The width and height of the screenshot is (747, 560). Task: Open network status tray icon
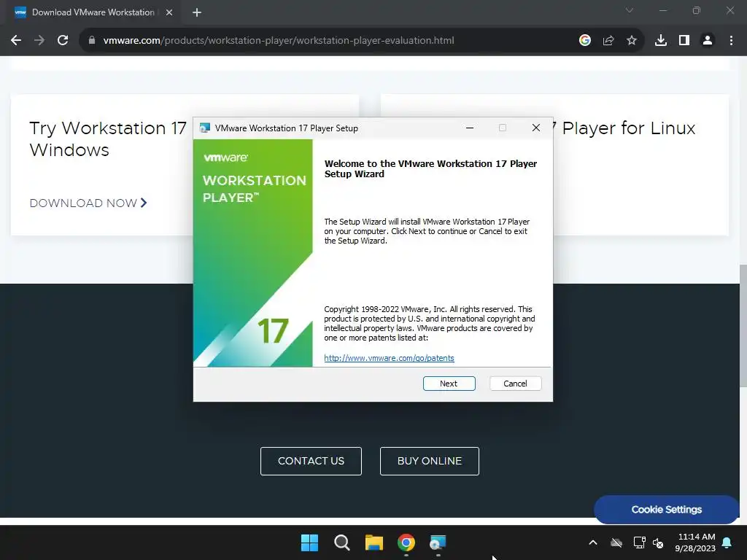tap(639, 542)
